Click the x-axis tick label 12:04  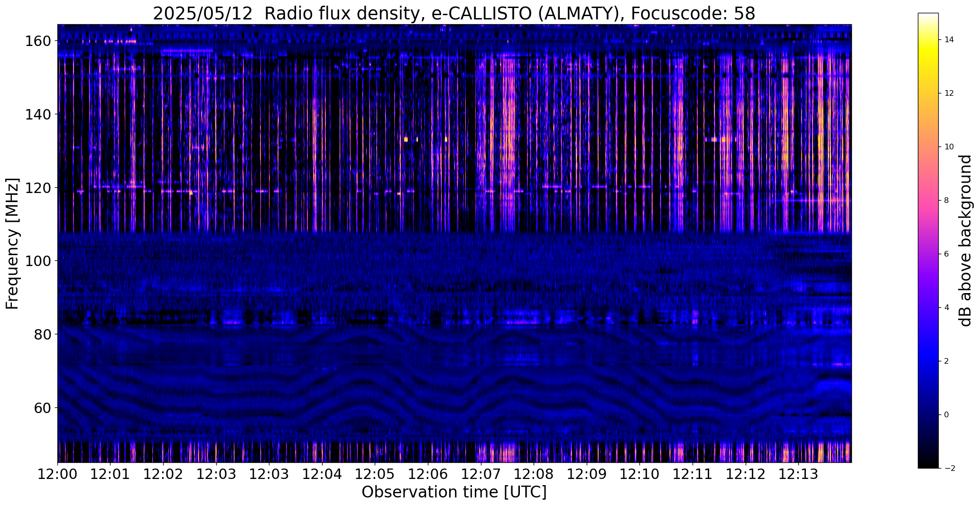pos(322,474)
